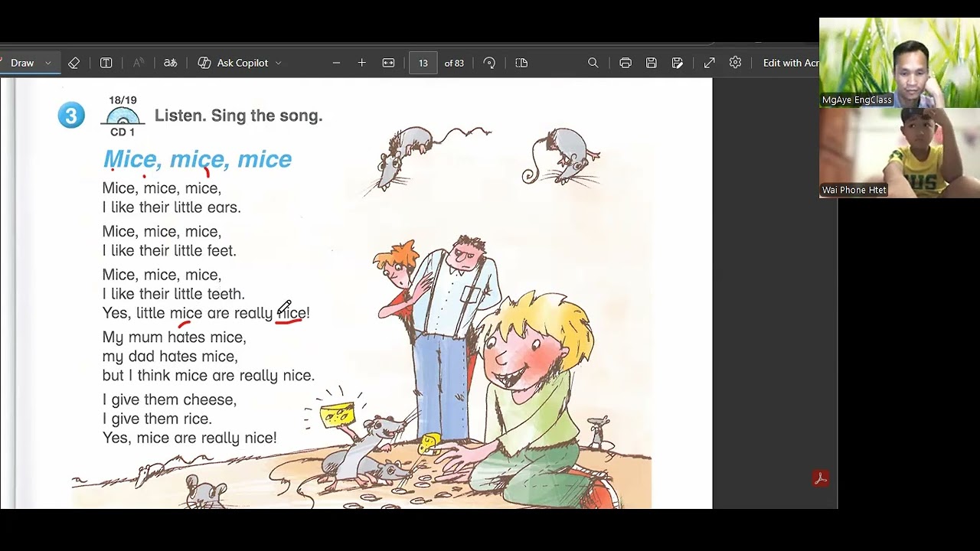Click the lyric "I like their little teeth."

tap(174, 294)
